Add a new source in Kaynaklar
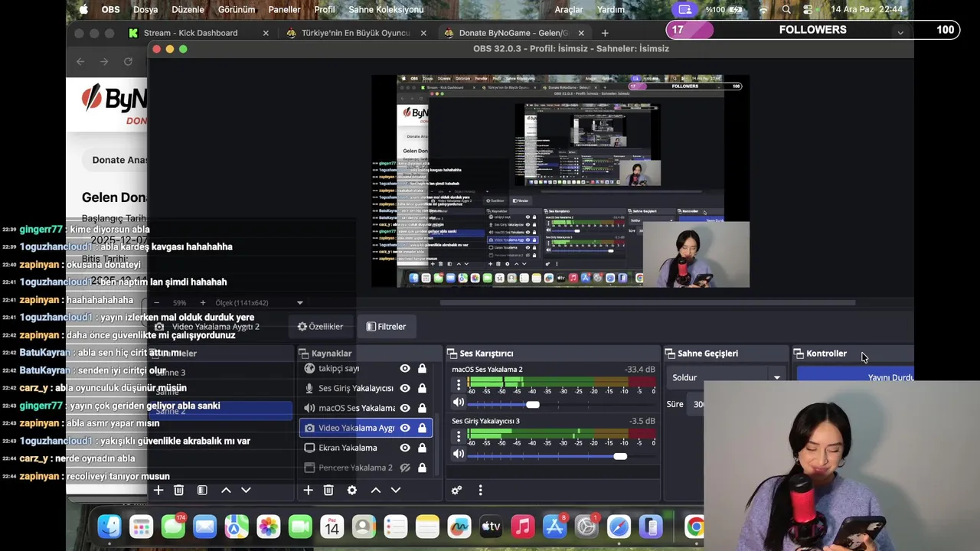This screenshot has height=551, width=980. 308,490
